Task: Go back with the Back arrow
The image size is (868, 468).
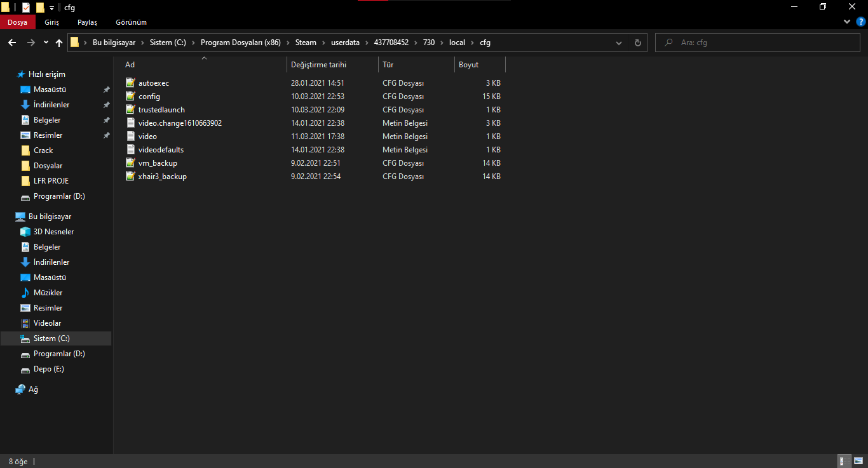Action: tap(12, 43)
